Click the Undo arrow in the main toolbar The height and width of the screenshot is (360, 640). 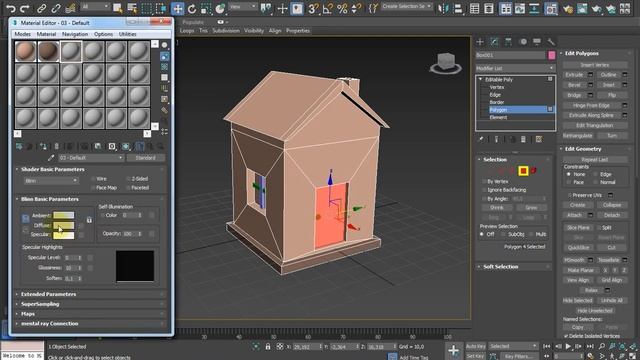pos(11,8)
